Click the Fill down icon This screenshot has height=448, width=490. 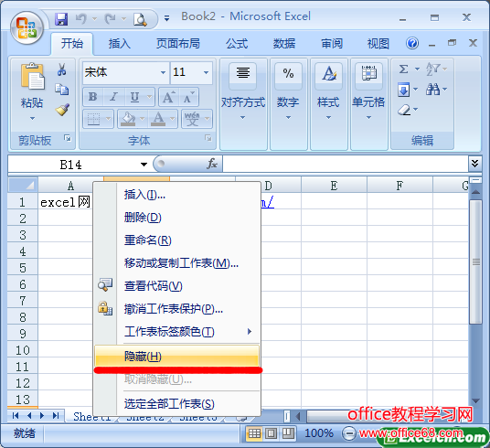(403, 90)
